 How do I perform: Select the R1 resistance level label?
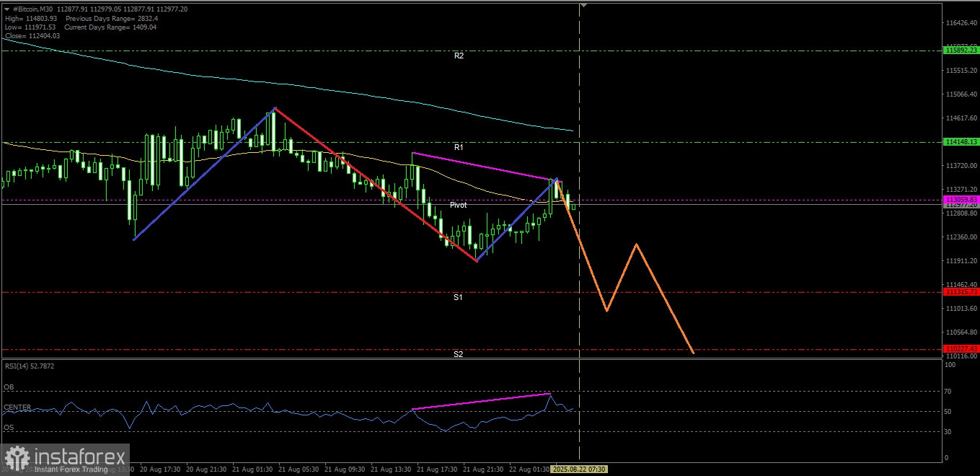coord(459,147)
